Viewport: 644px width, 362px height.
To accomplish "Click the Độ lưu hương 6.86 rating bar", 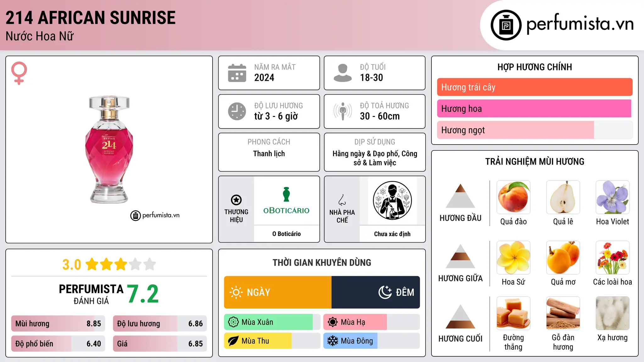I will 160,324.
